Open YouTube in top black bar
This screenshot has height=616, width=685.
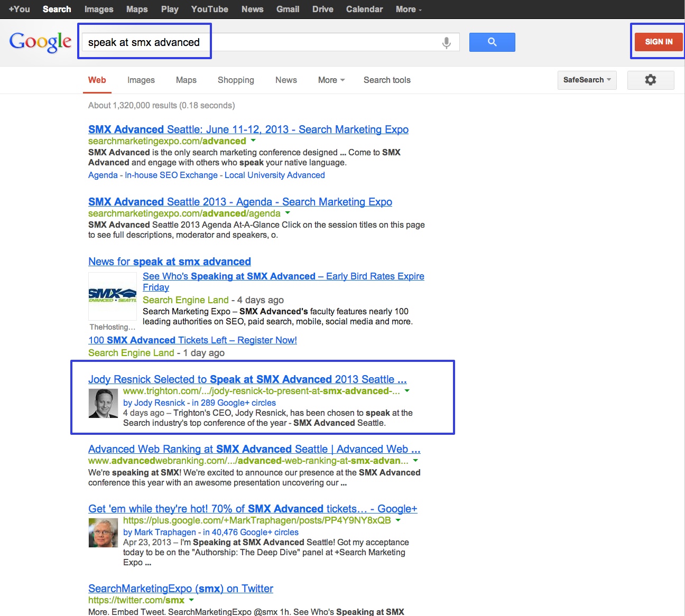coord(210,9)
